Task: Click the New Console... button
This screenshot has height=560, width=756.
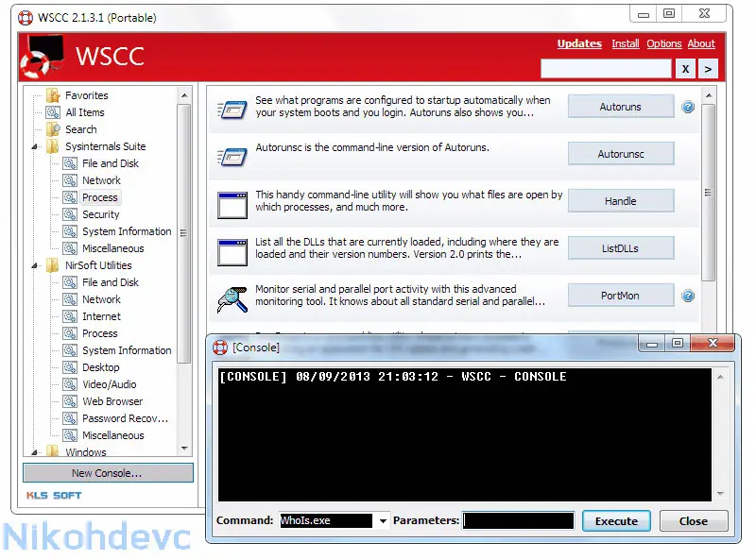Action: pos(108,473)
